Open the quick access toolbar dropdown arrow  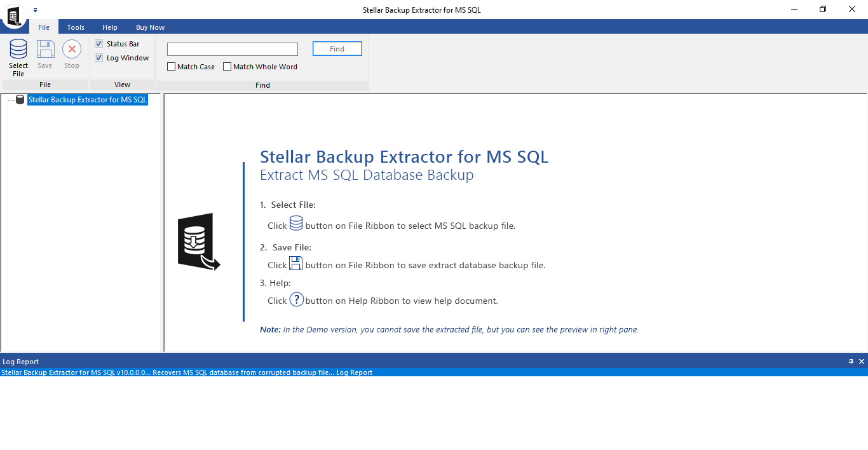pos(35,10)
